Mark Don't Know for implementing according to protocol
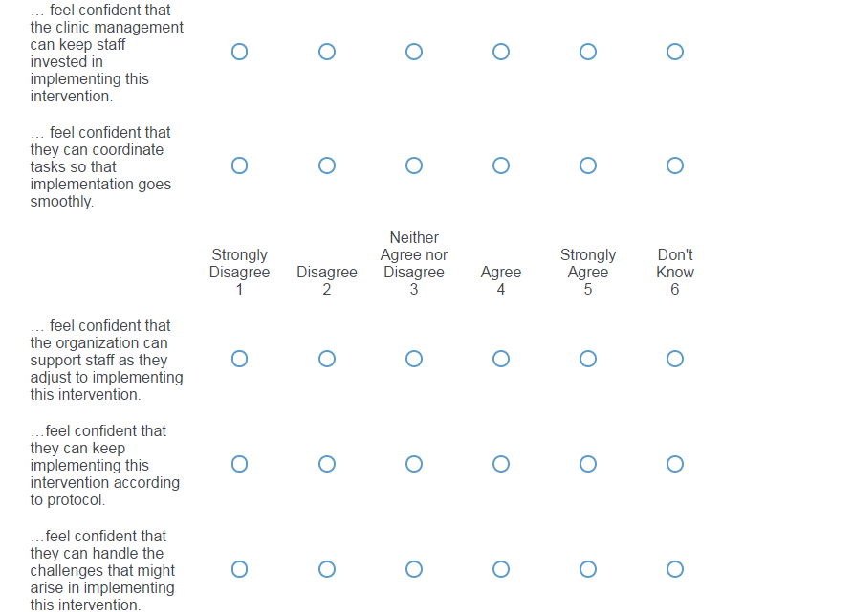The width and height of the screenshot is (853, 616). point(675,464)
